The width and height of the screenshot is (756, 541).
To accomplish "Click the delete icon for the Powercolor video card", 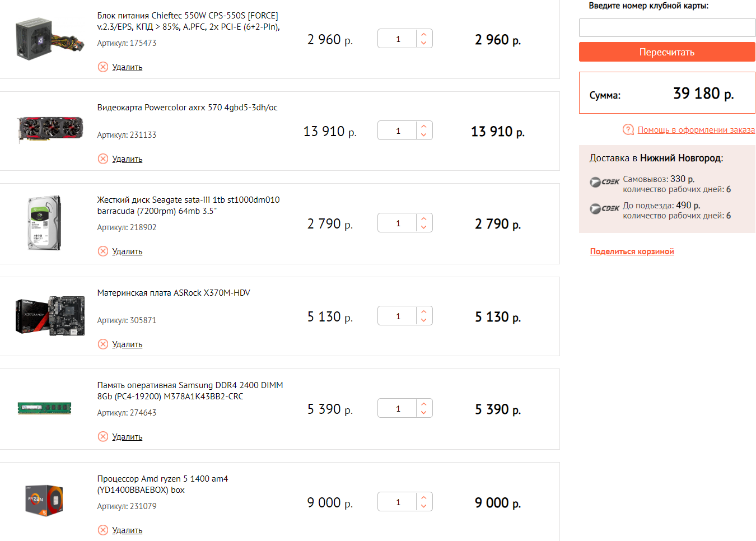I will 103,159.
